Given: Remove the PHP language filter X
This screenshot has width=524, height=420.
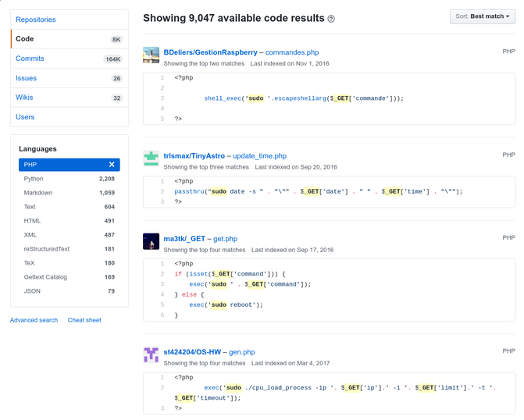Looking at the screenshot, I should coord(112,165).
